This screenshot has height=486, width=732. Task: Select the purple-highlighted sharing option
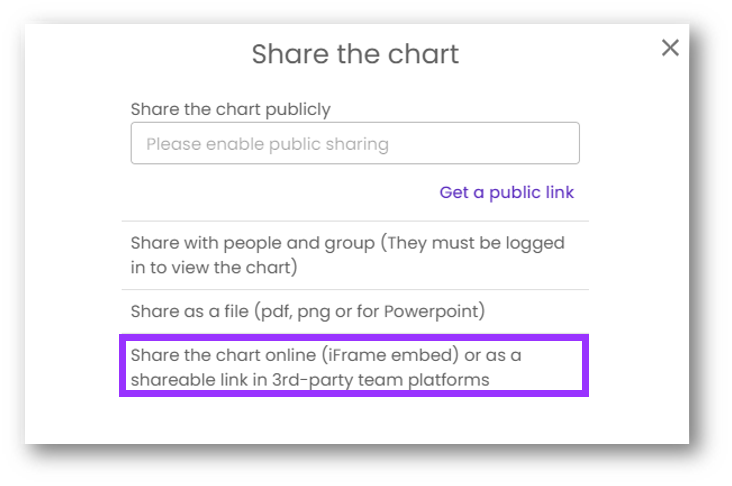(354, 367)
